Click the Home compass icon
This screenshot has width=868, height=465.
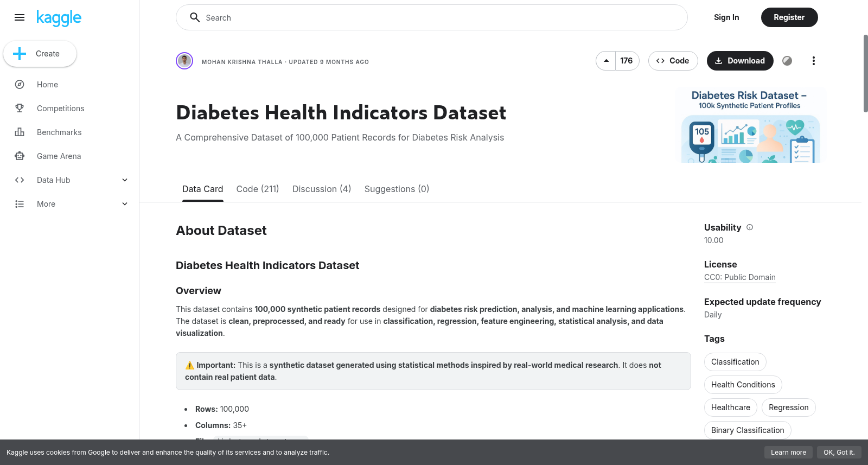click(20, 85)
